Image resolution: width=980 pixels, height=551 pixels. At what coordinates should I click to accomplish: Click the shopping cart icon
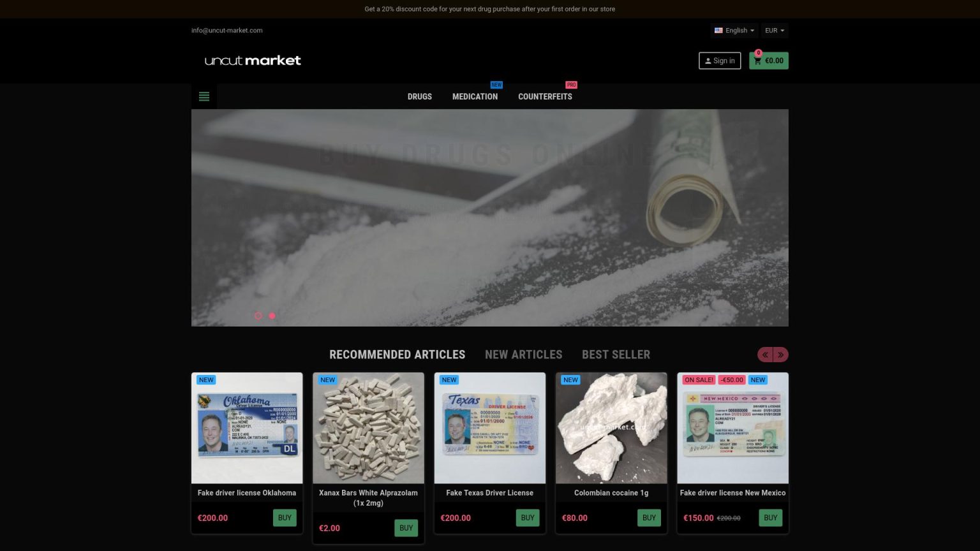coord(758,61)
